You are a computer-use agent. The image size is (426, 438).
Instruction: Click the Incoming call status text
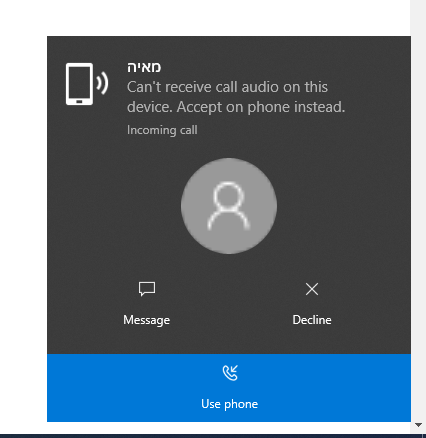pyautogui.click(x=162, y=130)
